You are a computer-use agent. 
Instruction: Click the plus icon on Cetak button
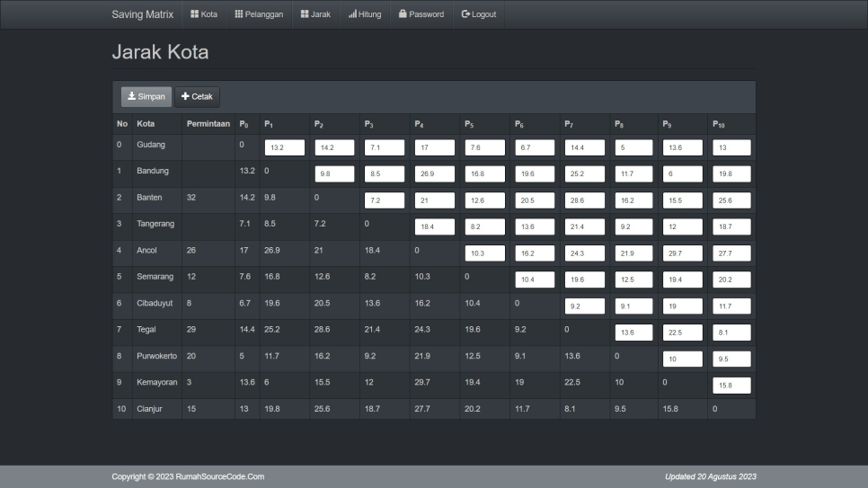(185, 96)
